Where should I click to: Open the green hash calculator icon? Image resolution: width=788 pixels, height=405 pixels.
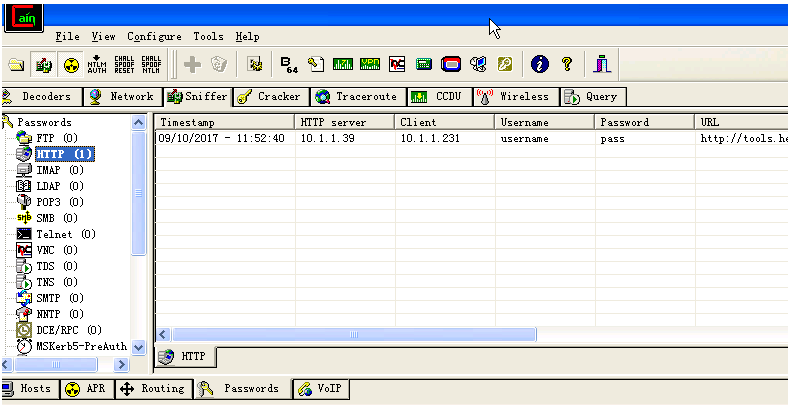pos(424,64)
